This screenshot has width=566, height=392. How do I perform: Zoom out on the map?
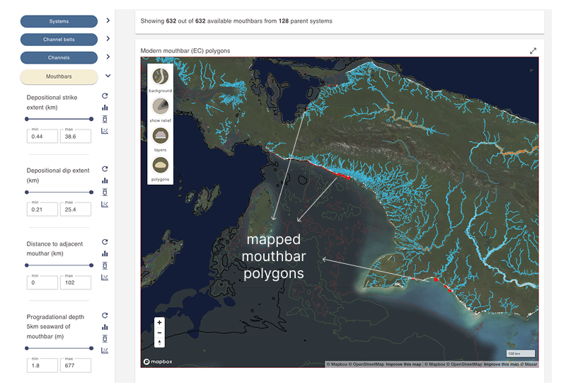[x=160, y=333]
